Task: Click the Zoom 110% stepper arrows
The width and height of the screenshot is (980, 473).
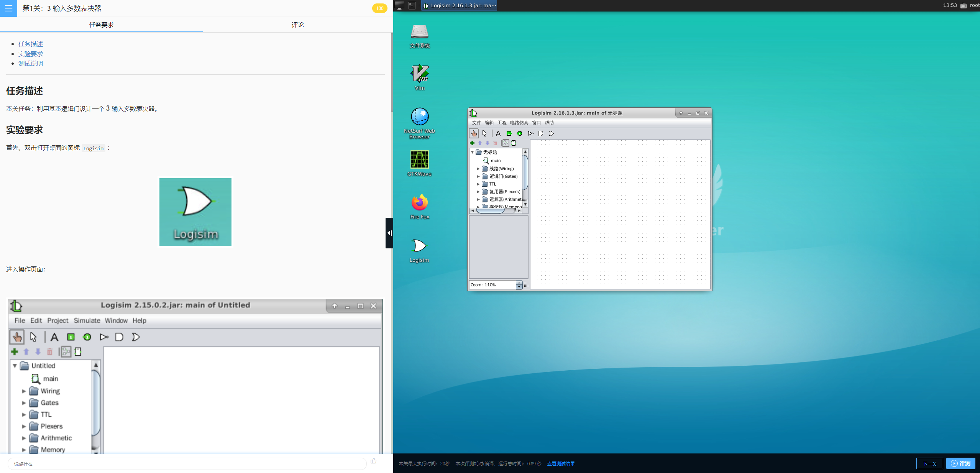Action: [x=519, y=285]
